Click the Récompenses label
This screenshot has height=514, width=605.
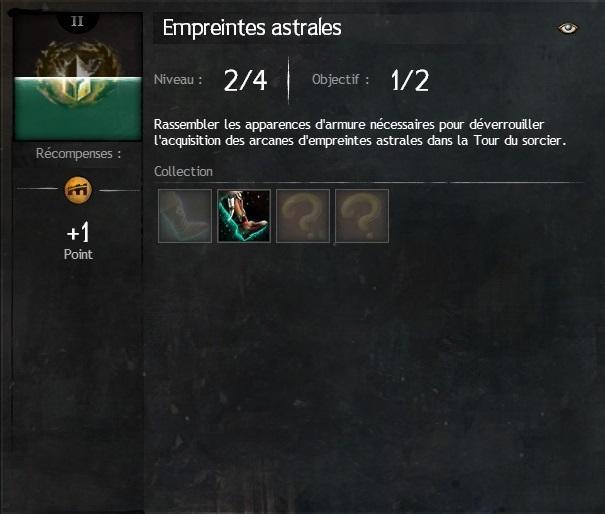(78, 154)
